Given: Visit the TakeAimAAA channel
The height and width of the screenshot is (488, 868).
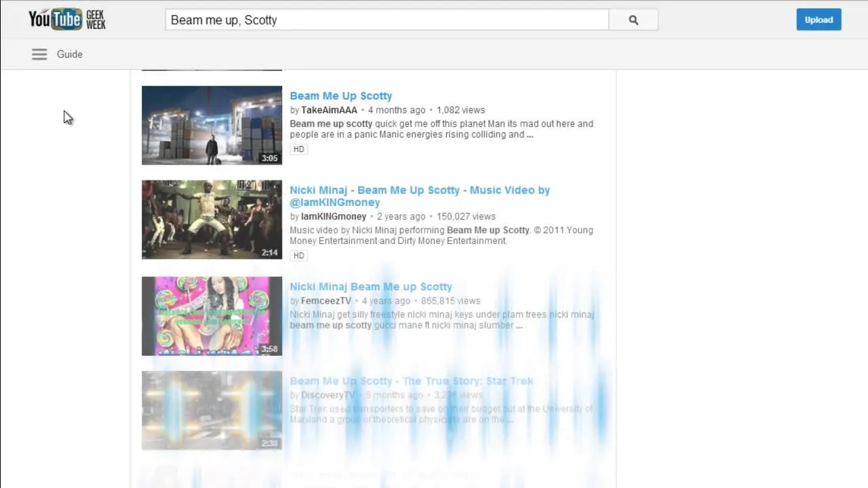Looking at the screenshot, I should coord(329,110).
